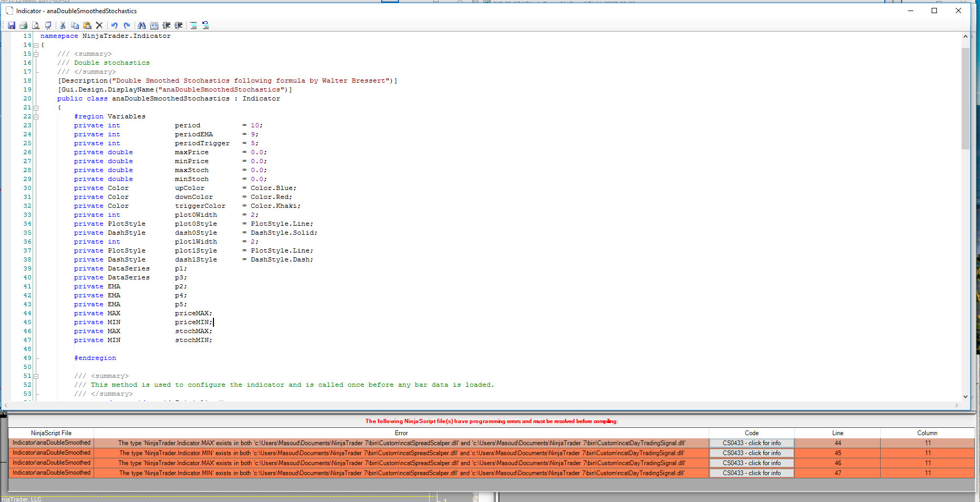Click 'DashStyle.Dash;' value on line 38

pos(282,260)
